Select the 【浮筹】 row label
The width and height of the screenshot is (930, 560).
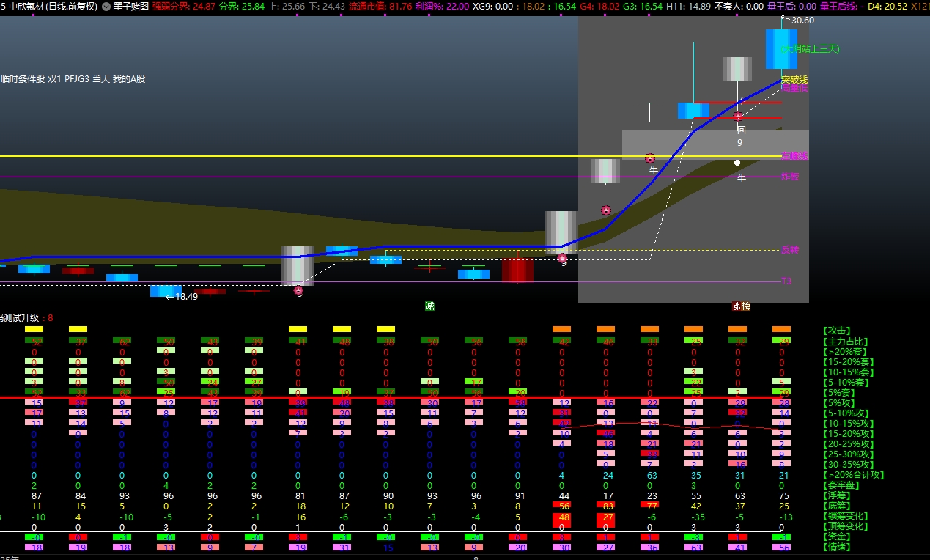click(835, 495)
